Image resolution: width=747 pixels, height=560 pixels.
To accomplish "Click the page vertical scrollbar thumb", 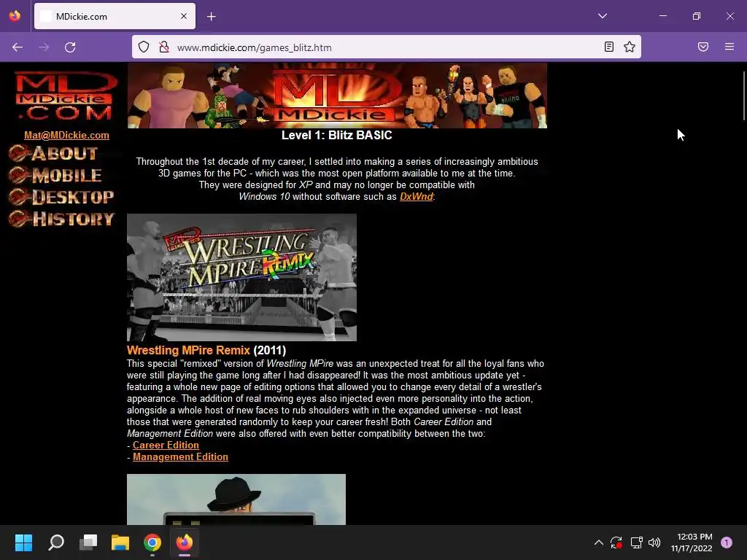I will point(743,96).
